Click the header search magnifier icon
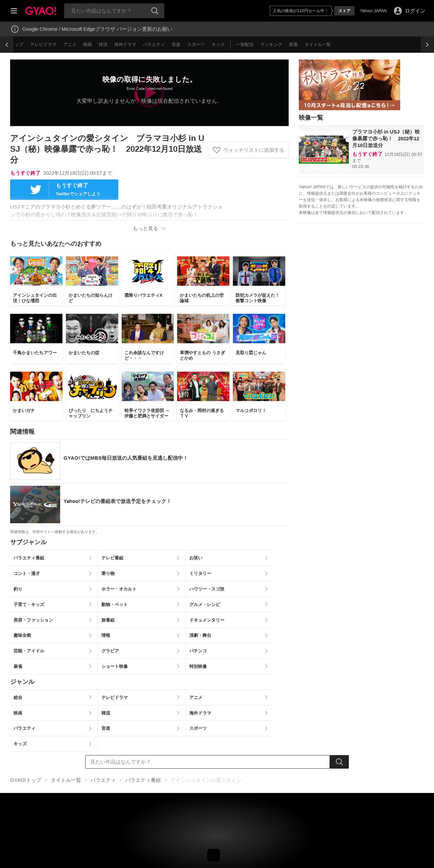This screenshot has height=868, width=434. click(x=155, y=11)
